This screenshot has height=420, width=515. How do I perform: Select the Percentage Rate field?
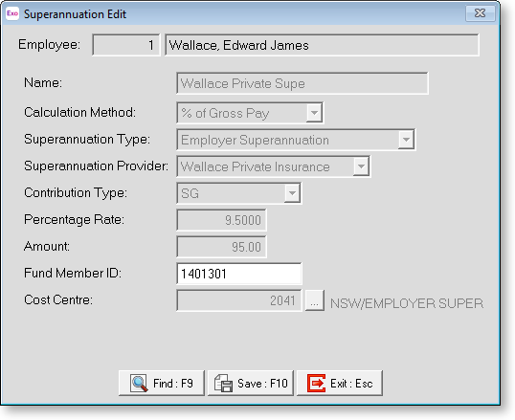tap(221, 220)
